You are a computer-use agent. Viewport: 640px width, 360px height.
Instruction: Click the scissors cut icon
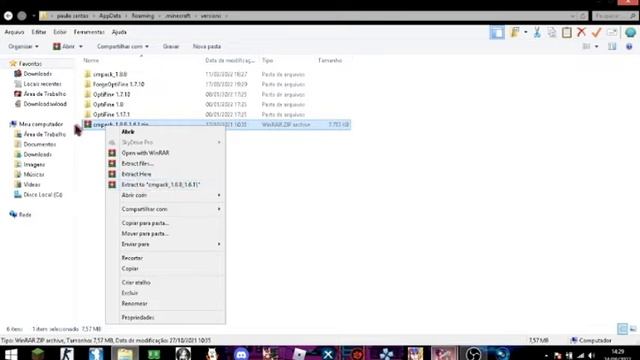pyautogui.click(x=537, y=32)
